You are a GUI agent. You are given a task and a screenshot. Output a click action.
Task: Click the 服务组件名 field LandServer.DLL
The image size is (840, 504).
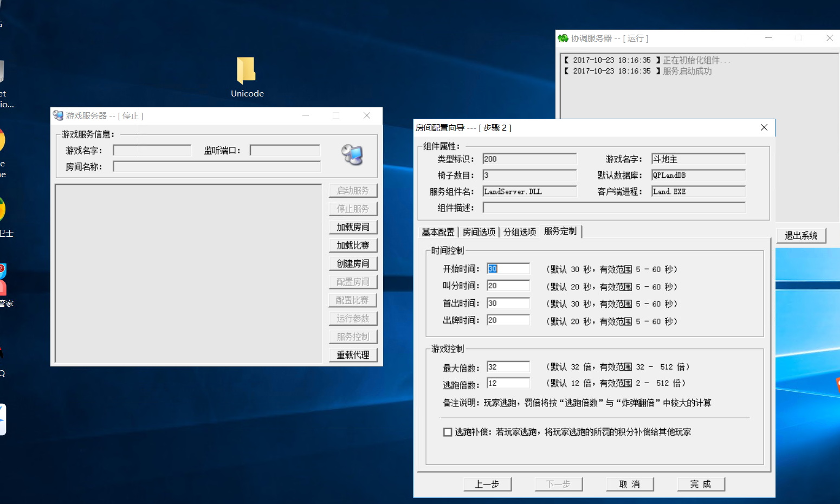[x=529, y=191]
